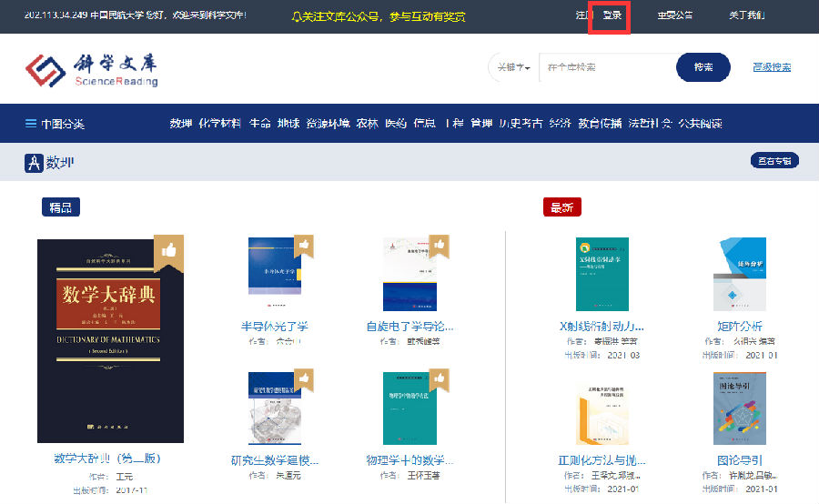Click thumbs-up badge on 自旋电子学导论 cover
Viewport: 819px width, 504px height.
[x=440, y=244]
